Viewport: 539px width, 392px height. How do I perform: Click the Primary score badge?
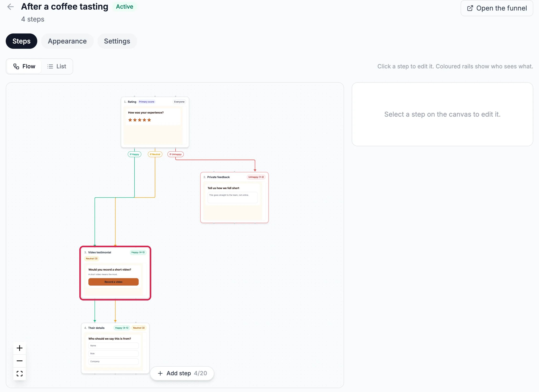click(x=147, y=102)
